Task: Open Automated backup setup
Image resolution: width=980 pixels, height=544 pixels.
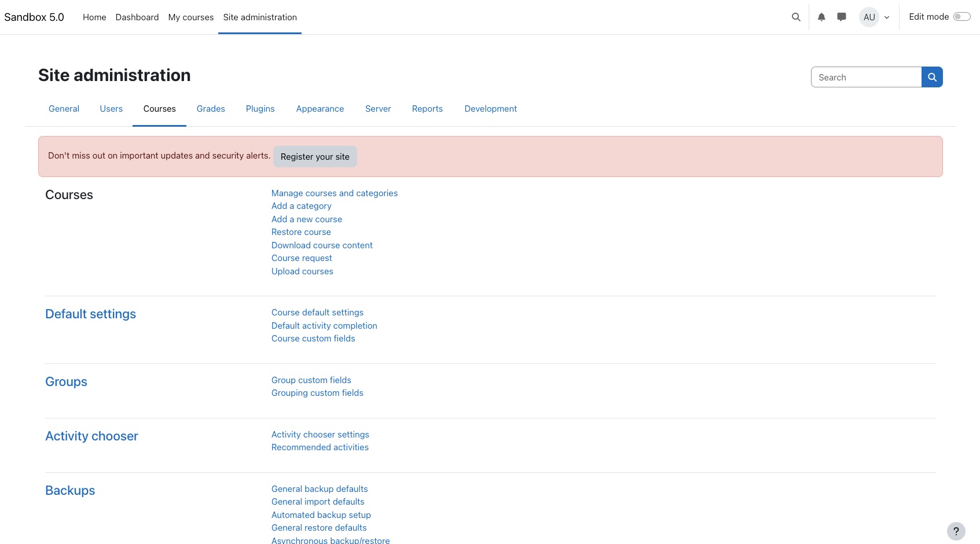Action: [x=321, y=514]
